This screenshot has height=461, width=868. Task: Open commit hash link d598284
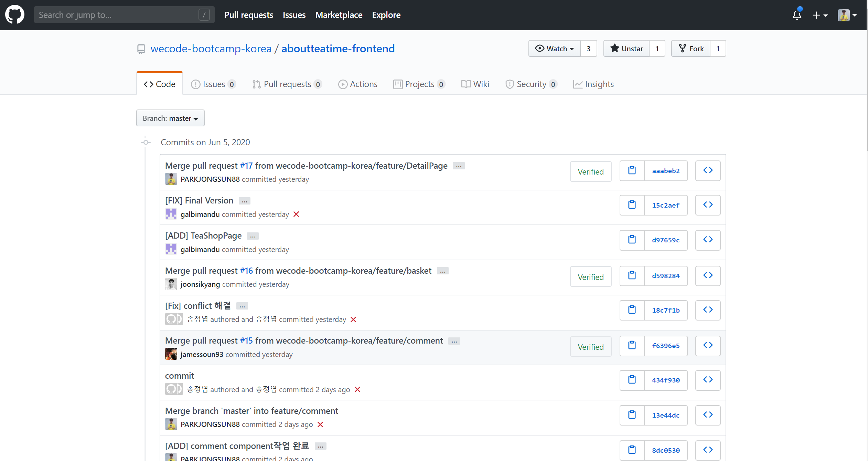666,276
